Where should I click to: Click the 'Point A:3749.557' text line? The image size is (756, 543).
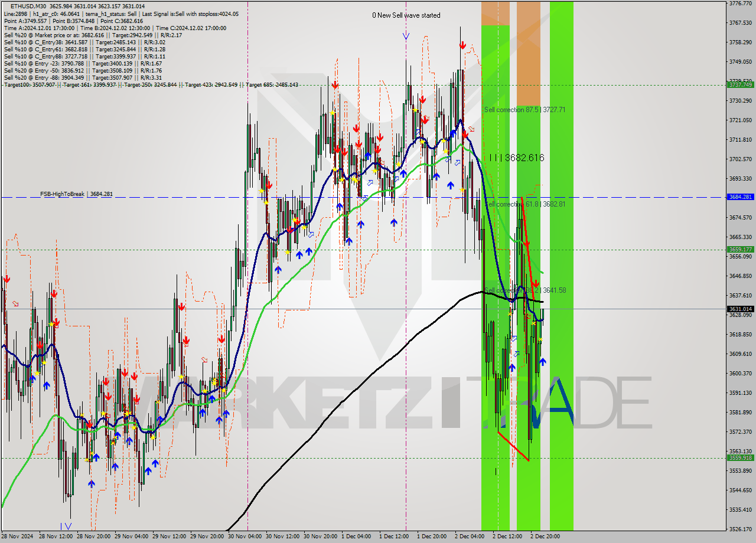(x=73, y=21)
